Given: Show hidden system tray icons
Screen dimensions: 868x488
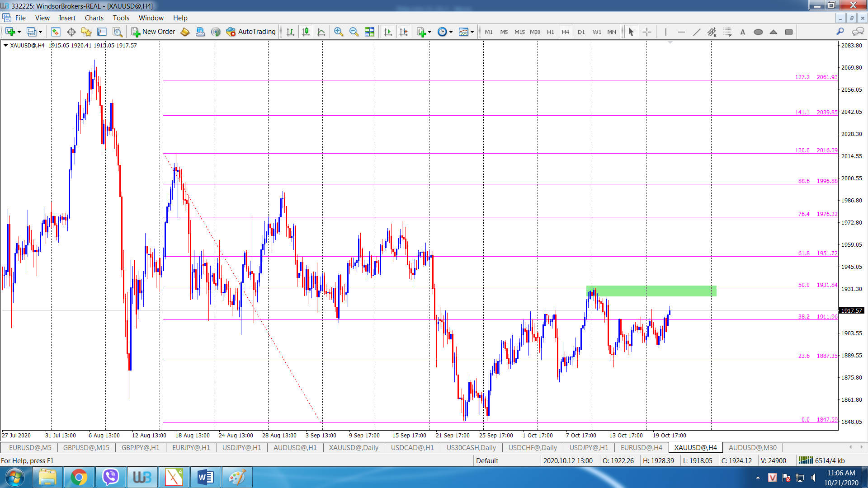Looking at the screenshot, I should click(758, 477).
